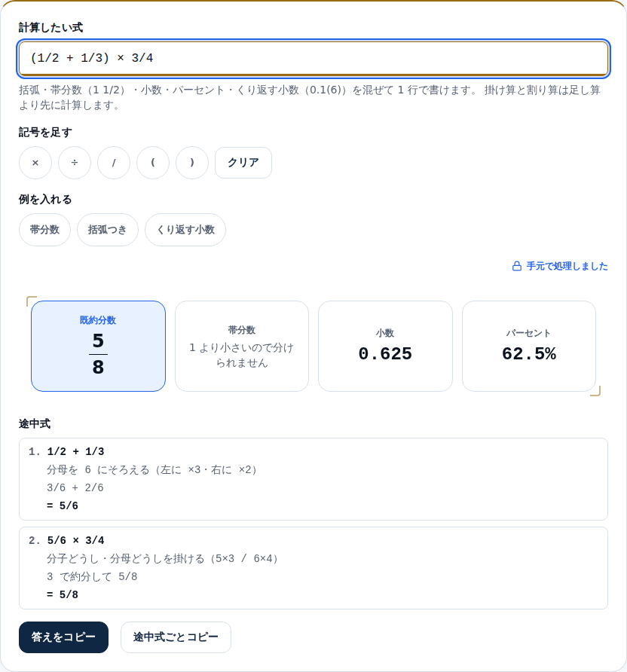
Task: Click the lock icon by 手元で処理しました
Action: click(517, 266)
